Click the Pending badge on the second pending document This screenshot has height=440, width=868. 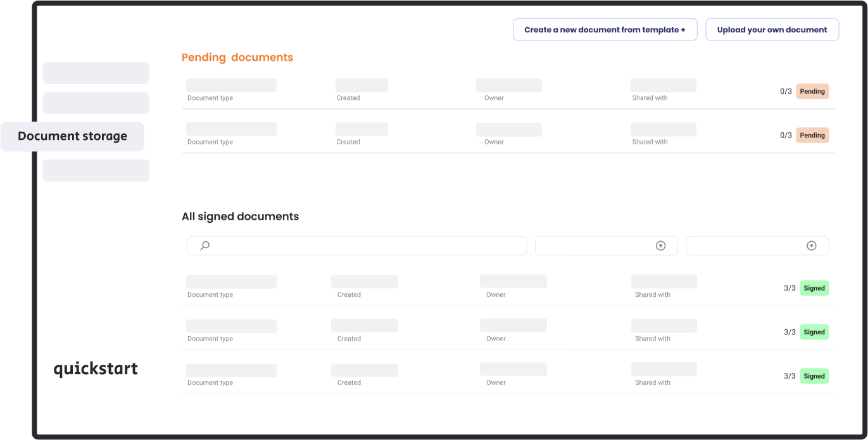[812, 135]
